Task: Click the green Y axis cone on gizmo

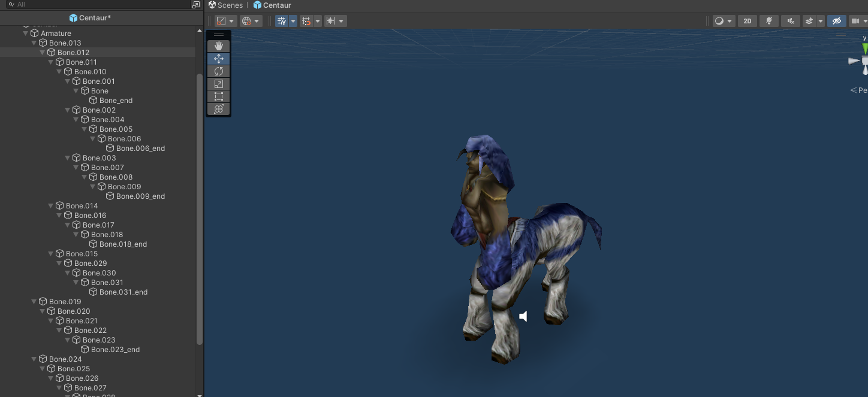Action: [x=865, y=49]
